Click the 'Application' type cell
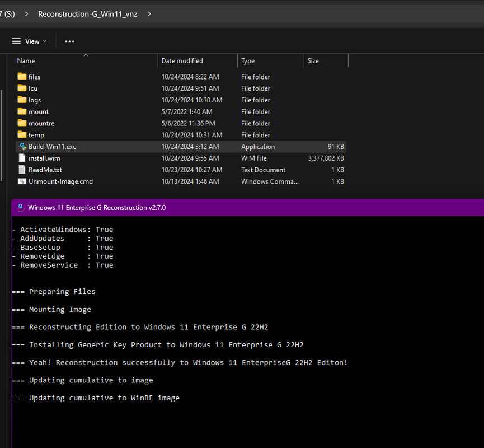 [258, 147]
